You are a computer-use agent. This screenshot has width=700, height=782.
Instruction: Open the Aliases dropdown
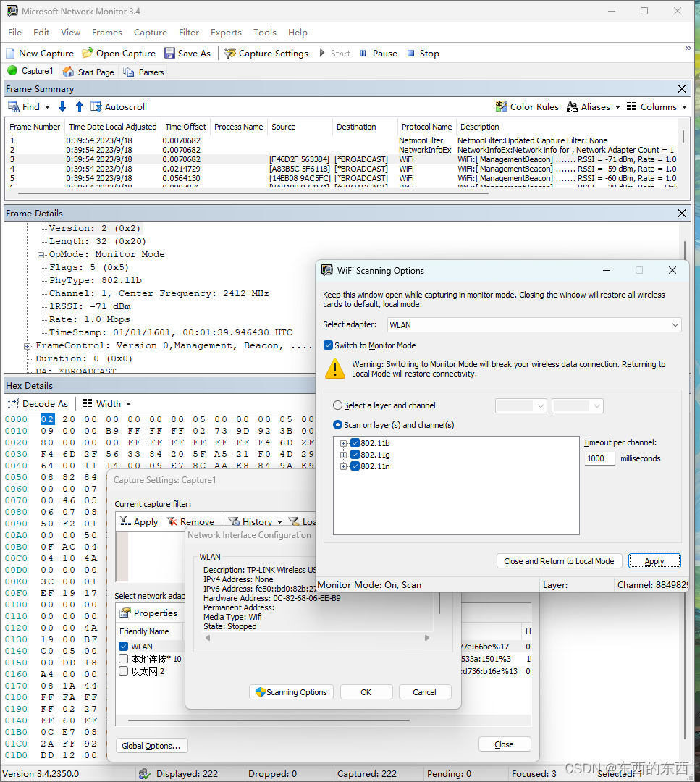(x=594, y=106)
